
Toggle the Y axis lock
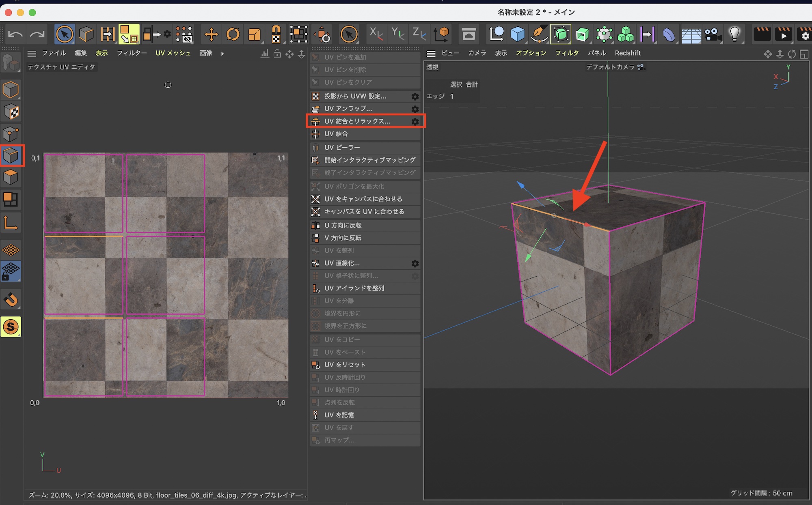point(397,34)
